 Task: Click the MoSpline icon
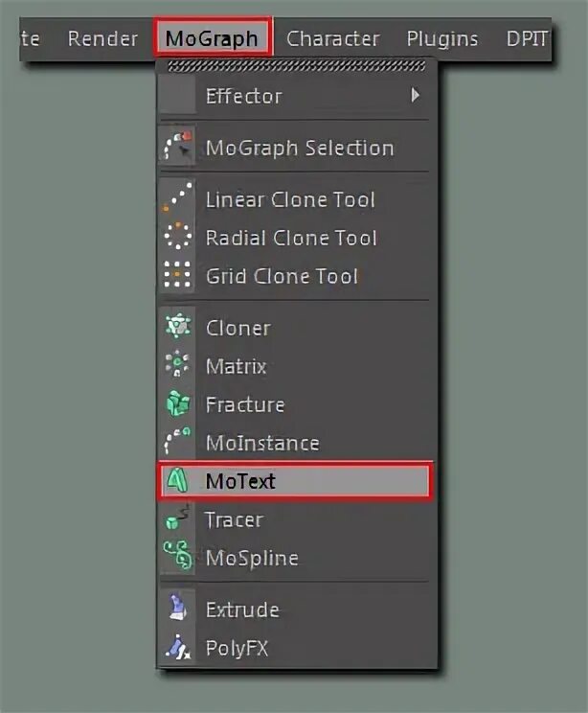pos(177,558)
